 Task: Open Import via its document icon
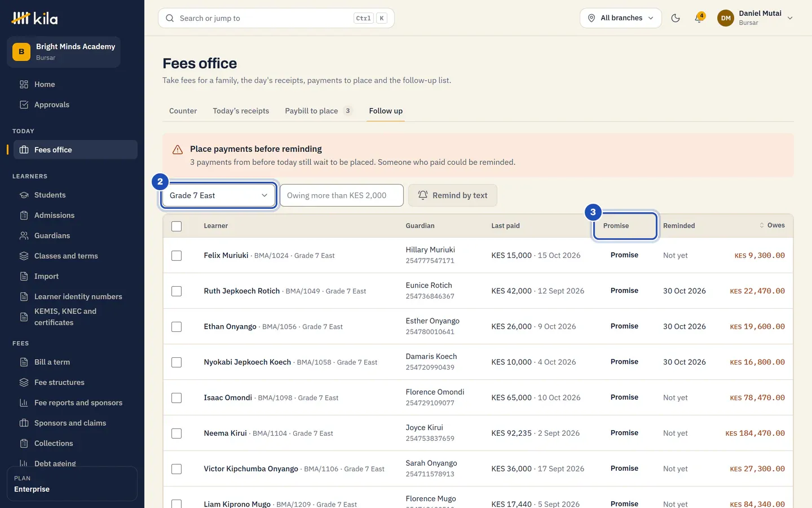[x=24, y=276]
